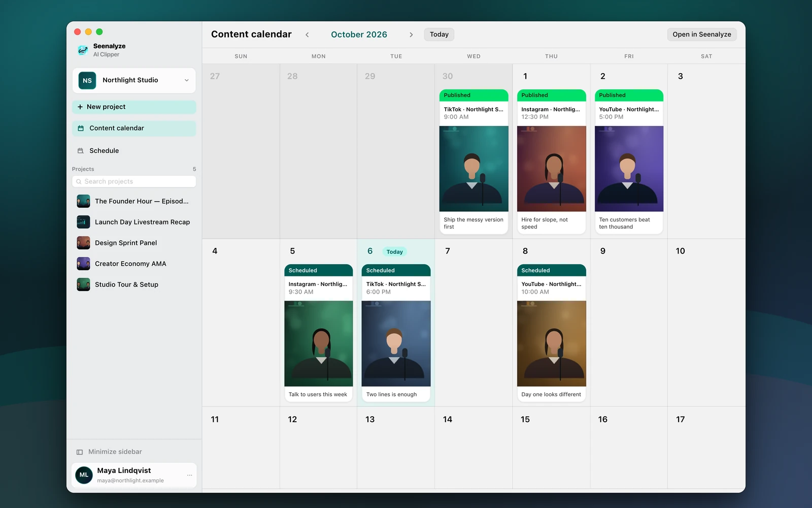
Task: Jump to Today in the calendar header
Action: coord(439,35)
